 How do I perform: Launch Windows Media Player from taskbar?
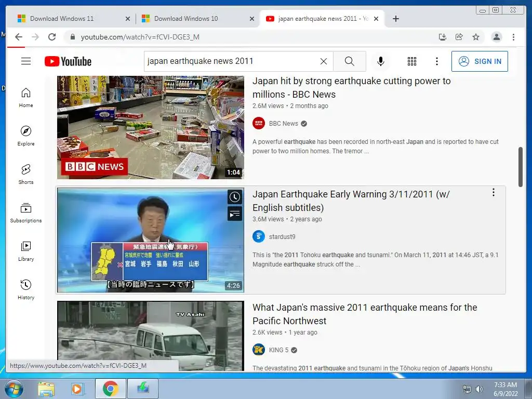click(x=77, y=389)
